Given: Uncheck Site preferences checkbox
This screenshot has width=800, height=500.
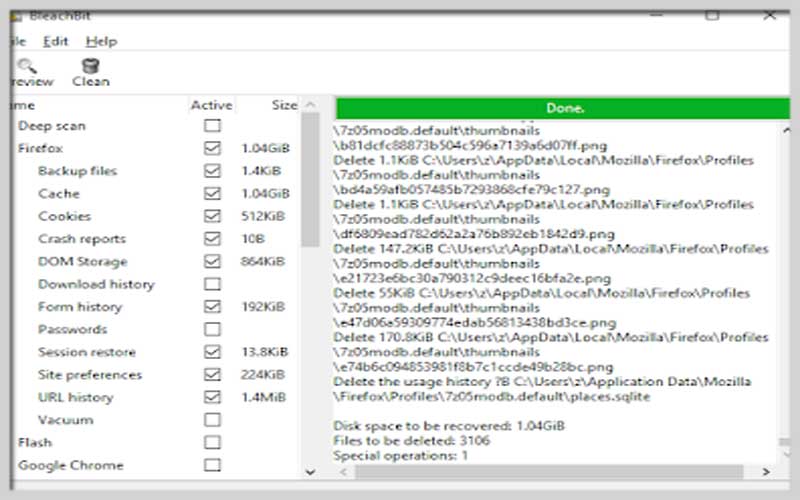Looking at the screenshot, I should tap(212, 374).
